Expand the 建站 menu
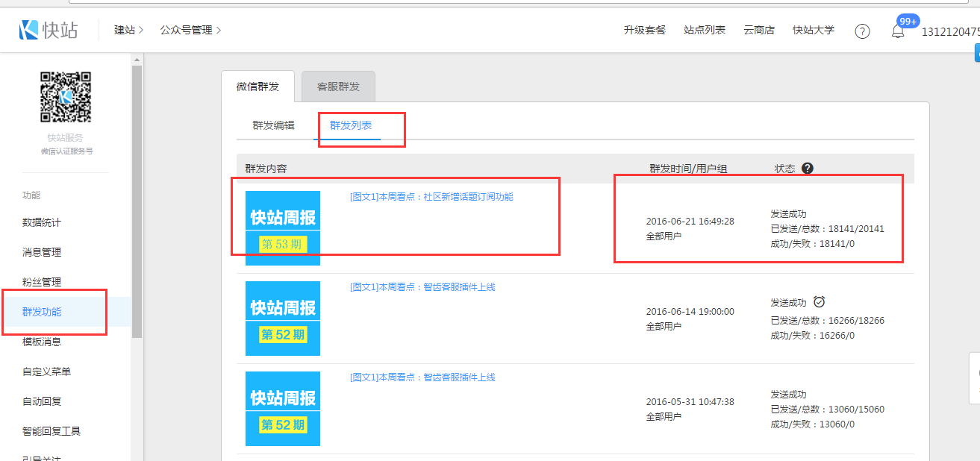980x461 pixels. 128,30
